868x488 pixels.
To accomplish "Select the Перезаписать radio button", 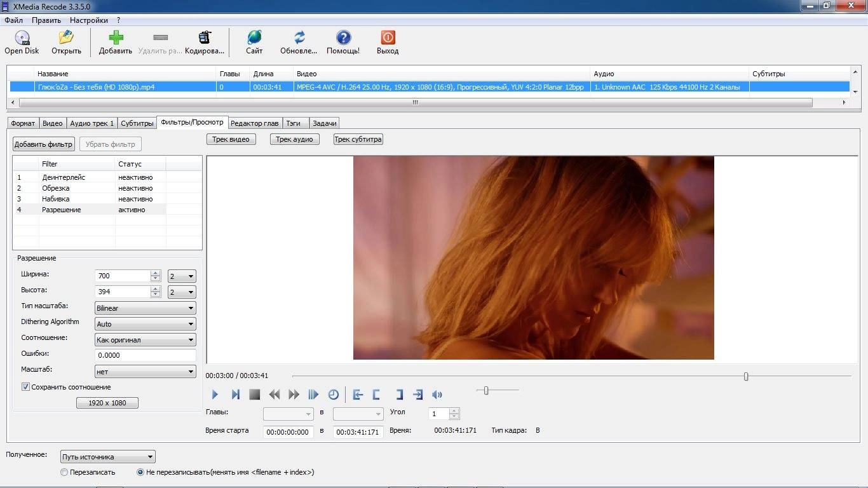I will click(x=64, y=472).
